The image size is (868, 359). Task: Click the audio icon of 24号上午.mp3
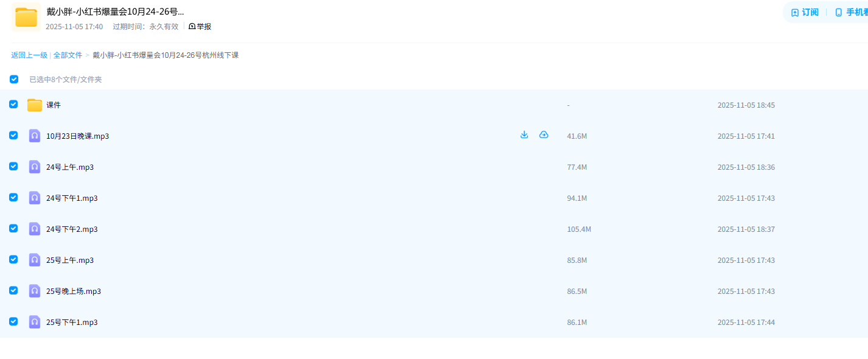coord(35,167)
